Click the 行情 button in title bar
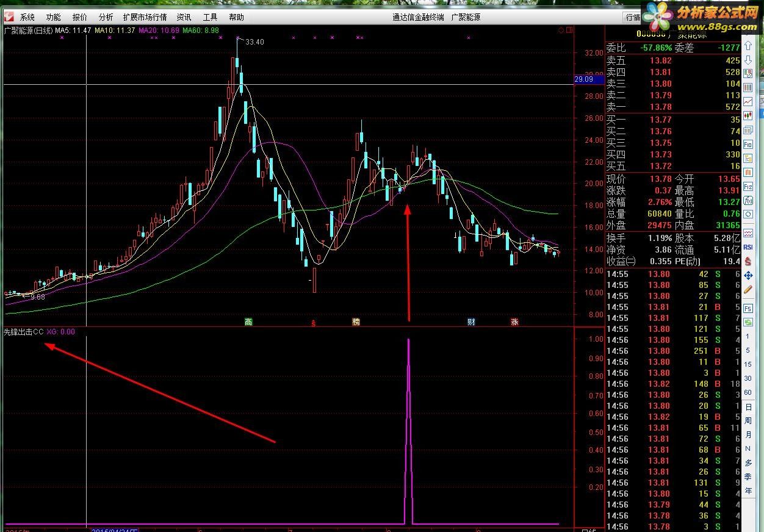This screenshot has height=532, width=764. [632, 17]
